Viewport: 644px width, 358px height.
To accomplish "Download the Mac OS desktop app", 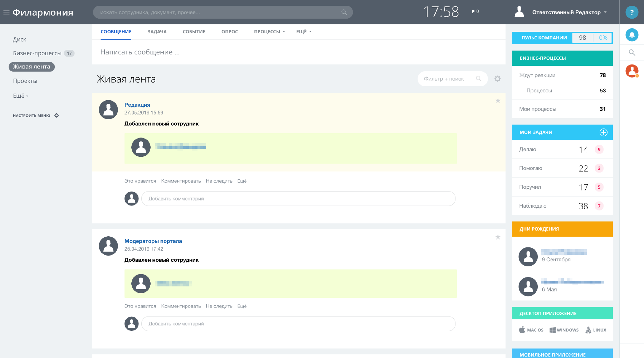I will [531, 330].
